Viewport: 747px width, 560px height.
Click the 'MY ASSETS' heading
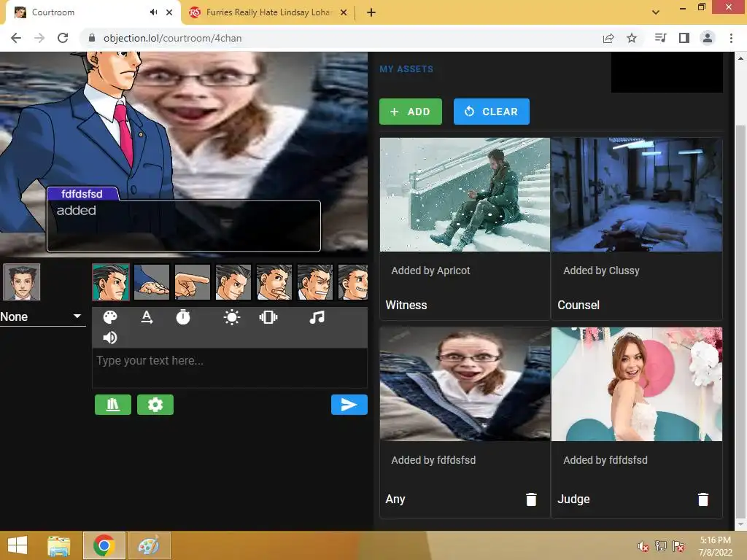[406, 69]
